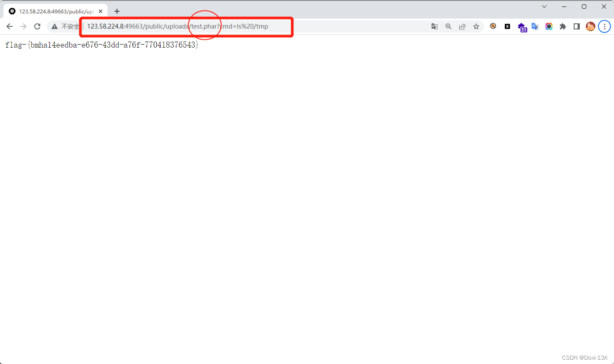Viewport: 614px width, 364px height.
Task: Go forward to the next page
Action: click(23, 26)
